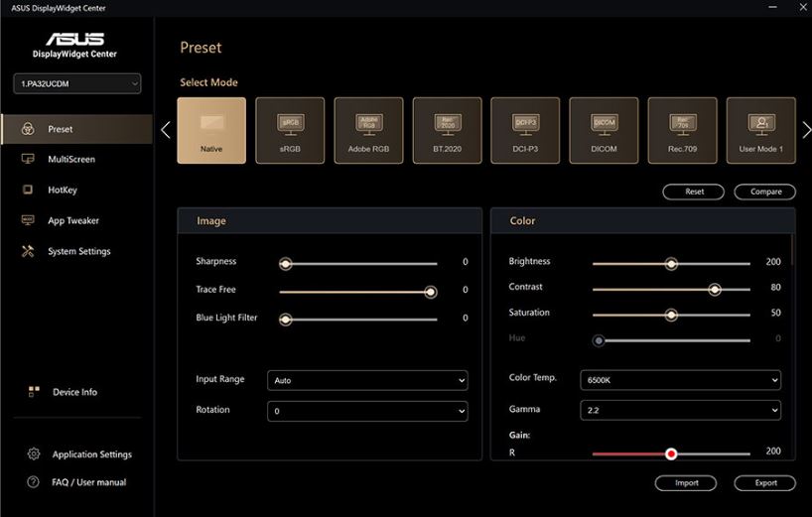
Task: Open the monitor selection dropdown PA32UCDM
Action: click(76, 84)
